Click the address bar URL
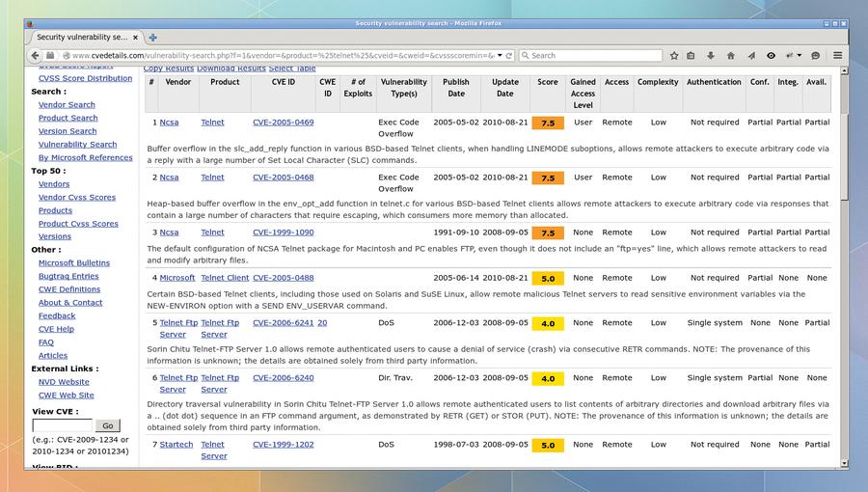 283,55
